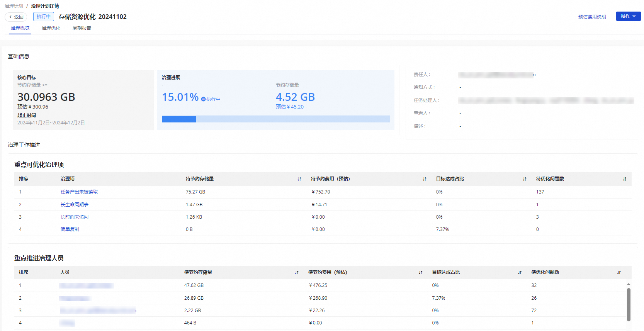The width and height of the screenshot is (644, 331).
Task: Click the ¥ 268.90 cost cell
Action: coord(318,298)
